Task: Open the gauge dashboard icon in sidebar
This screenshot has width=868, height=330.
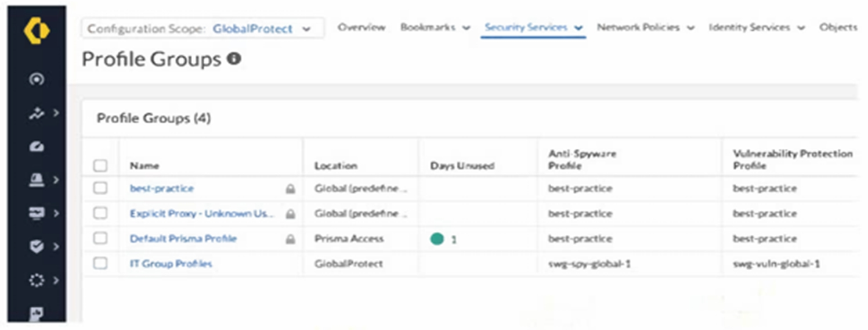Action: 37,146
